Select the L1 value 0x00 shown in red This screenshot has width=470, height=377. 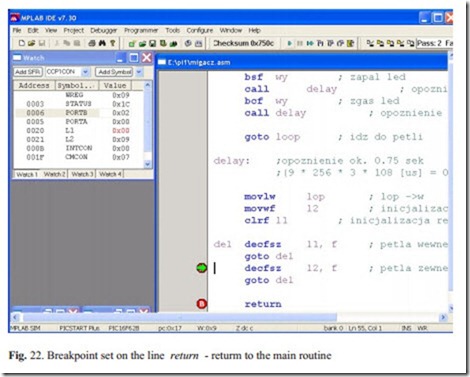(121, 130)
